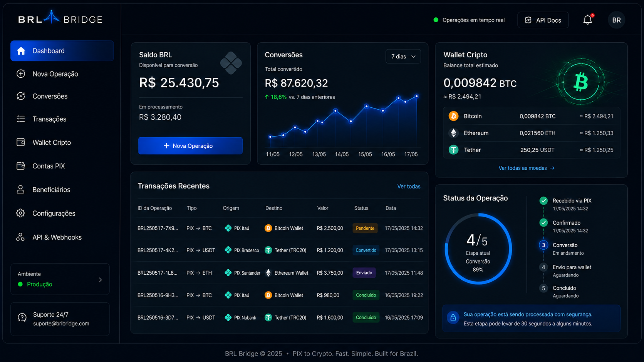Click the 250,25 USDT balance
Viewport: 644px width, 362px height.
tap(537, 150)
